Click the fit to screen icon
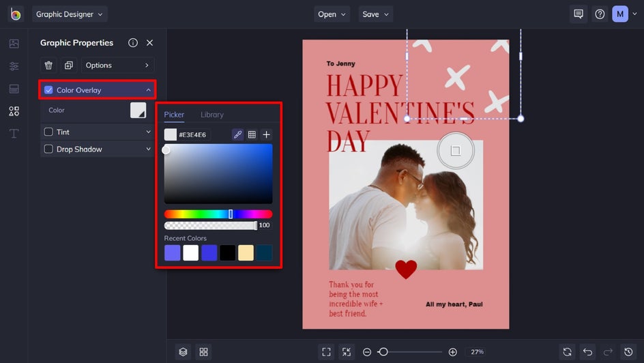The image size is (644, 363). click(x=327, y=352)
